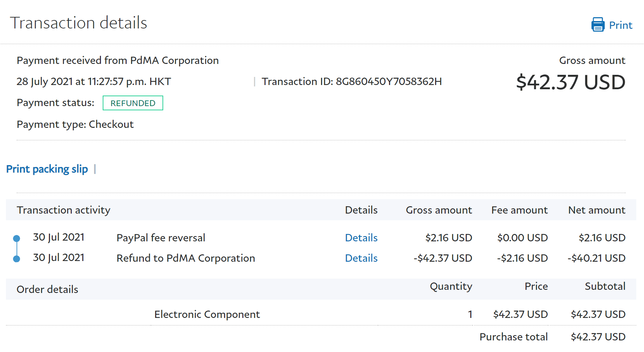
Task: Click the timeline dot beside PayPal fee reversal
Action: pyautogui.click(x=17, y=239)
